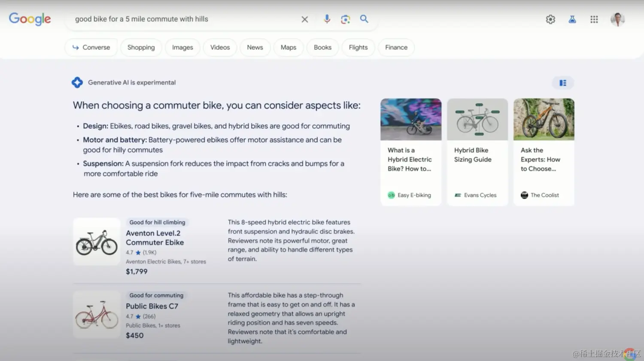The height and width of the screenshot is (361, 644).
Task: Switch to the Videos tab
Action: pos(220,47)
